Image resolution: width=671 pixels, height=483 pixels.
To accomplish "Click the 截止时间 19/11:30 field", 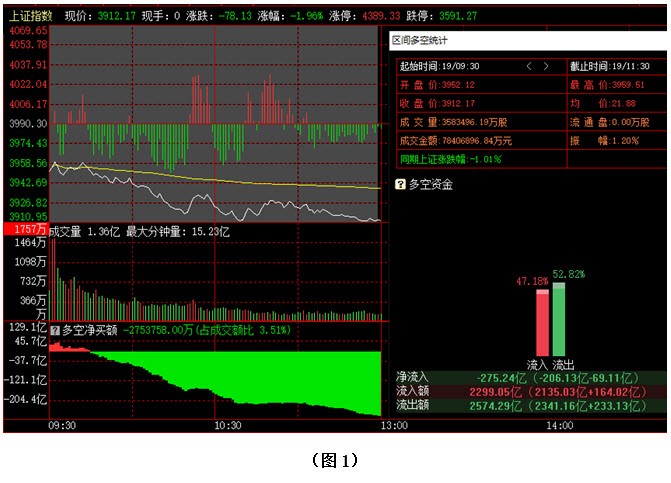I will click(616, 66).
